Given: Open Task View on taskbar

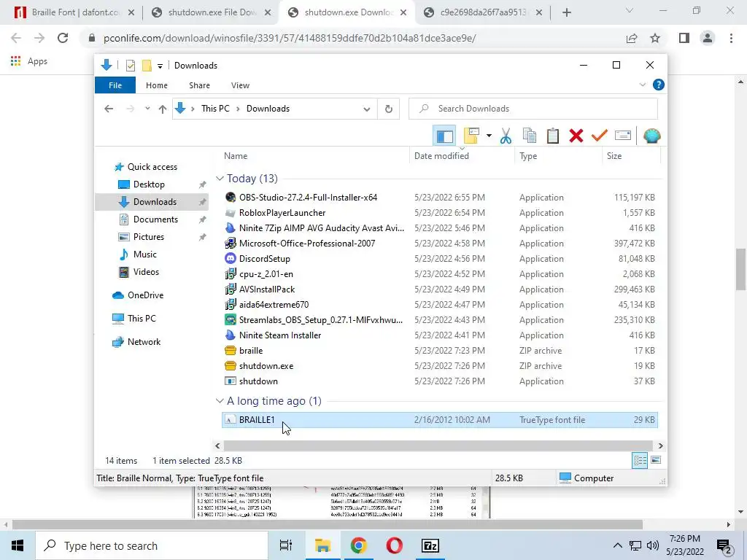Looking at the screenshot, I should (x=286, y=545).
